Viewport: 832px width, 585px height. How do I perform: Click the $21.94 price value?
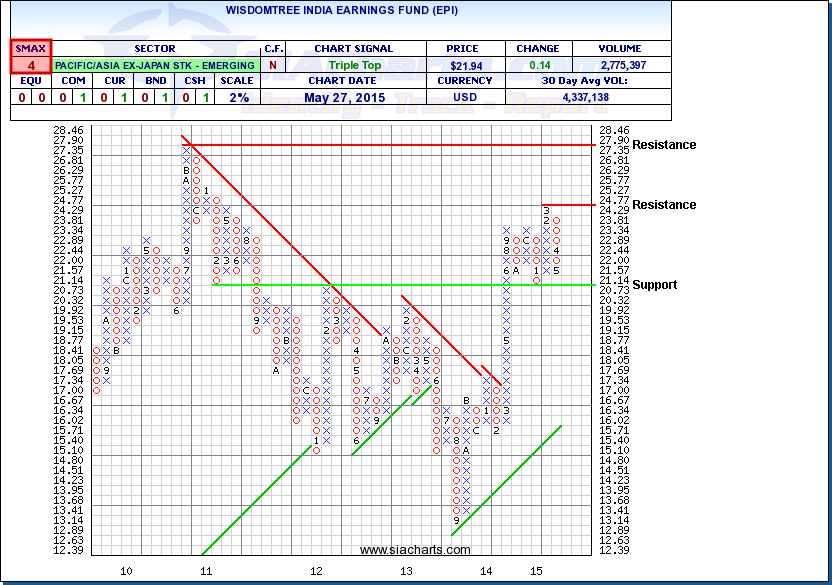click(466, 65)
